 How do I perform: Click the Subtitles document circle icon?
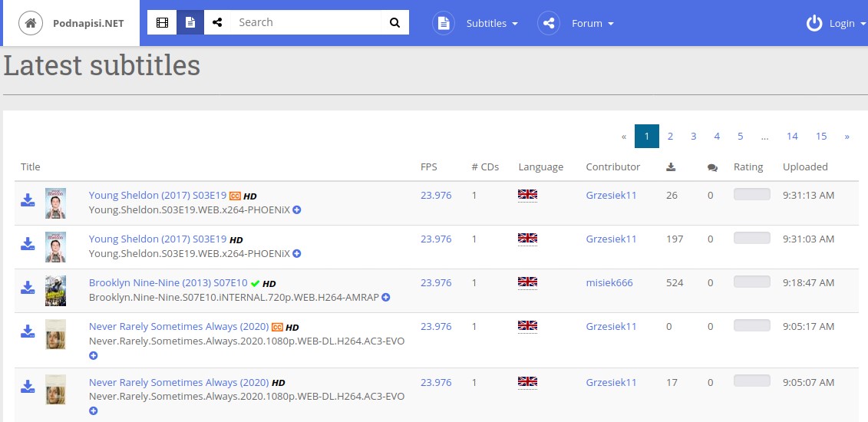click(x=444, y=23)
